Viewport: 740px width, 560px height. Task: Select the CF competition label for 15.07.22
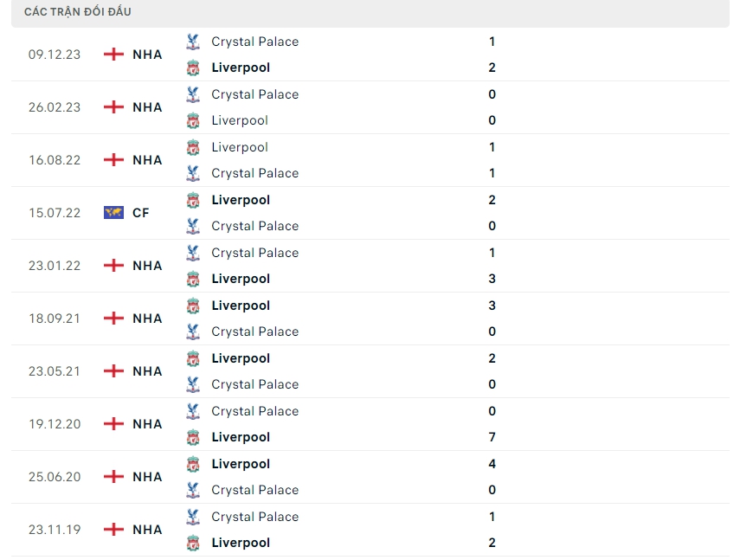[x=141, y=213]
